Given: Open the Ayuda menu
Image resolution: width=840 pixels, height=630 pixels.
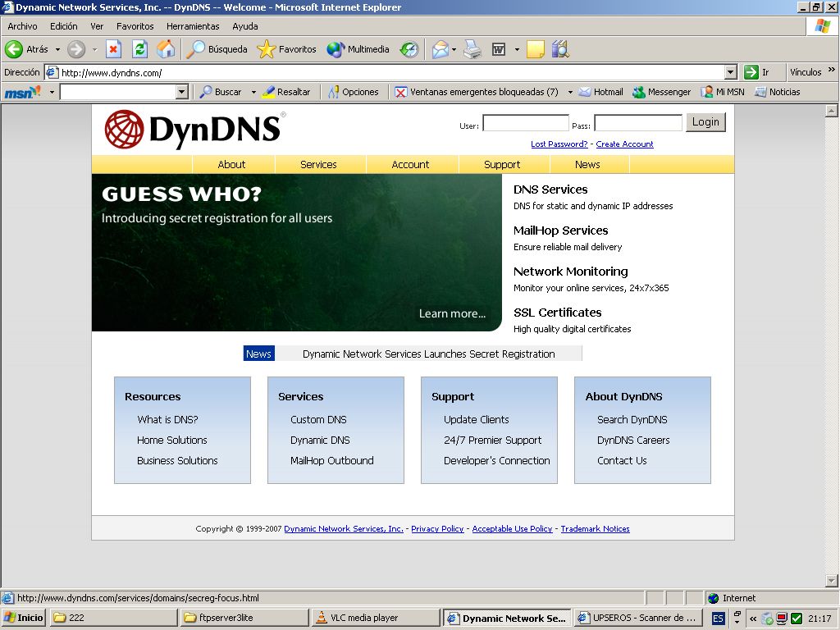Looking at the screenshot, I should tap(245, 26).
